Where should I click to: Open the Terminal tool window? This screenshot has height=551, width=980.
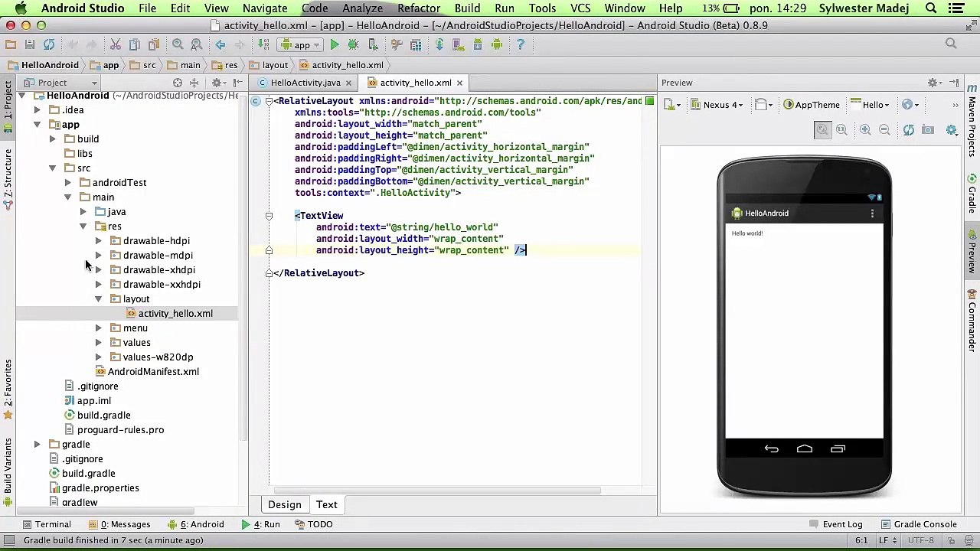coord(47,525)
